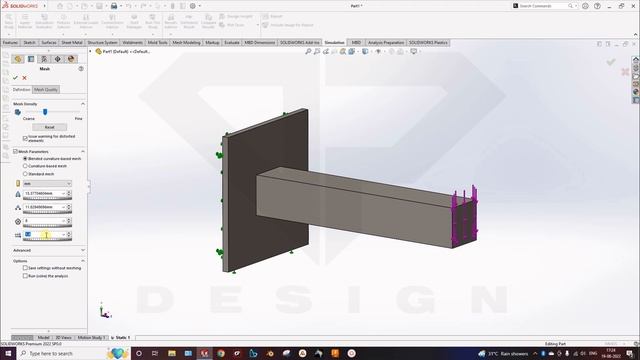The image size is (640, 360).
Task: Toggle the Mesh Parameters checkbox
Action: click(16, 151)
